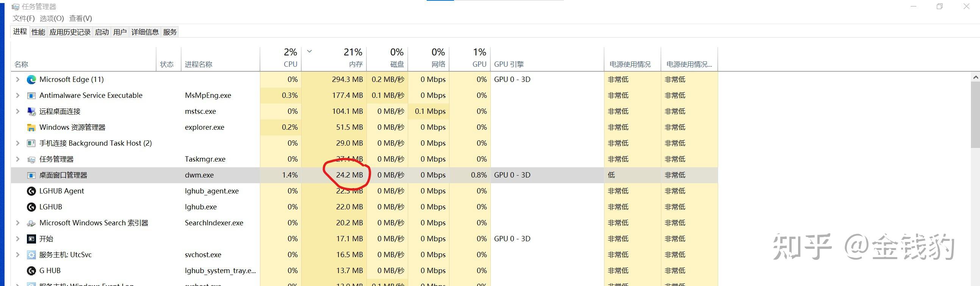Sort by the 网络 column header

[429, 59]
